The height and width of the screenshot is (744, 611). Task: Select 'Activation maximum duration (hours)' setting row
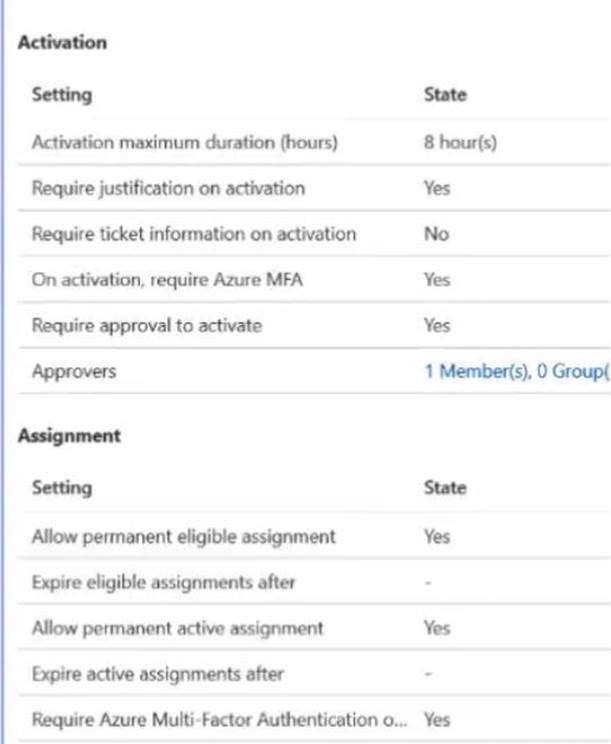pos(184,142)
